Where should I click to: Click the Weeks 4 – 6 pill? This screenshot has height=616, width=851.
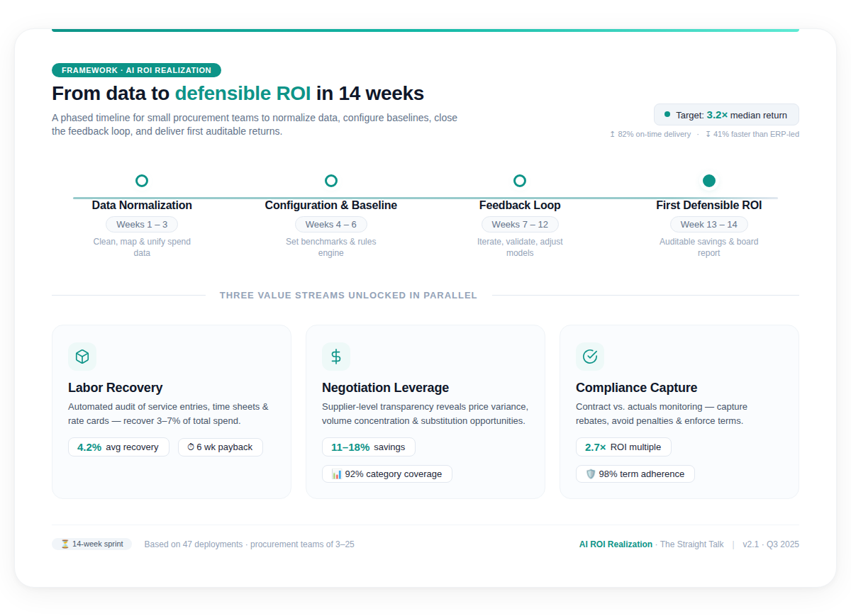(331, 225)
